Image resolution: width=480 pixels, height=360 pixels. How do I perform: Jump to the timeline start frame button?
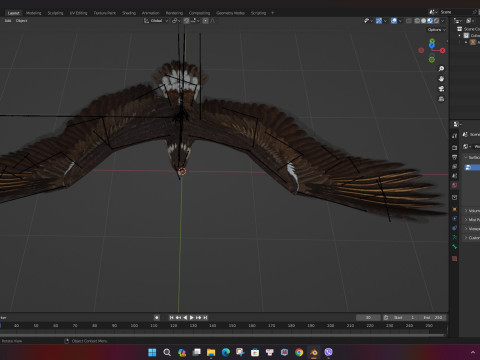click(171, 317)
